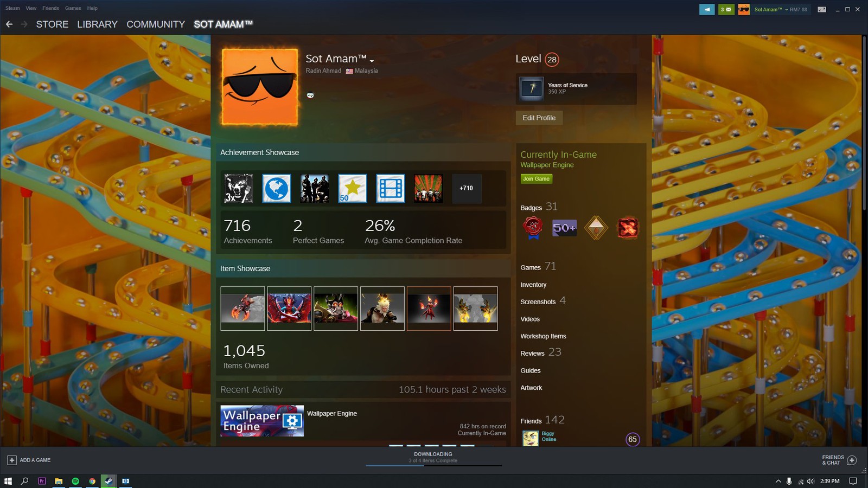Open the red Dota 2 badge

click(x=628, y=228)
